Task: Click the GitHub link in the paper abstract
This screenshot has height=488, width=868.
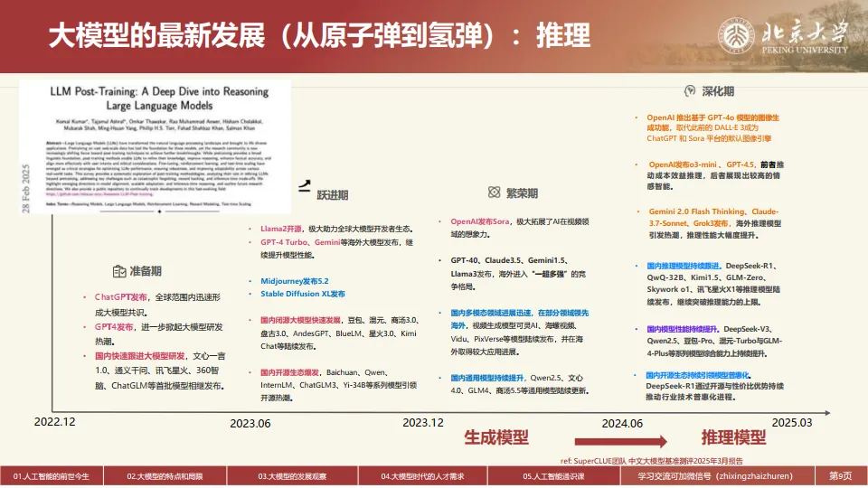Action: coord(99,194)
